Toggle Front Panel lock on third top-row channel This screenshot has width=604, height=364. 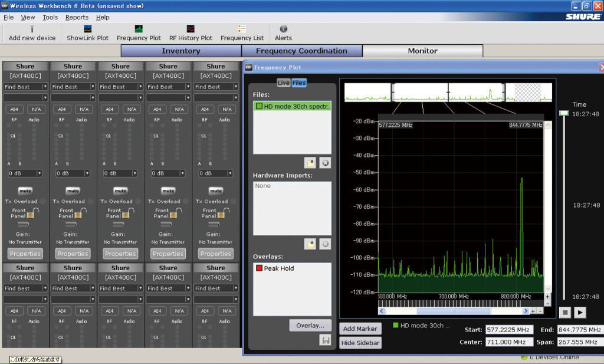coord(128,213)
